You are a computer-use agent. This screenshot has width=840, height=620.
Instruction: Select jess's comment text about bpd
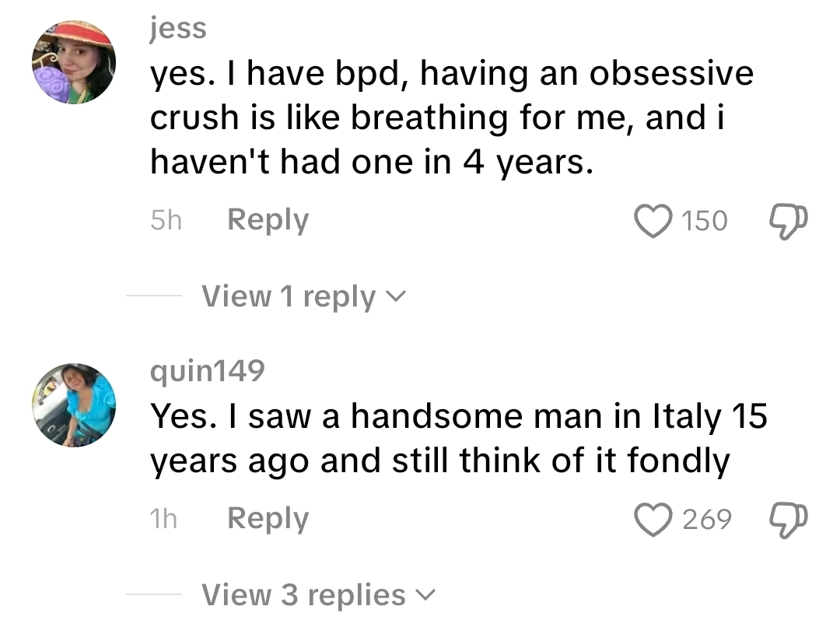451,117
